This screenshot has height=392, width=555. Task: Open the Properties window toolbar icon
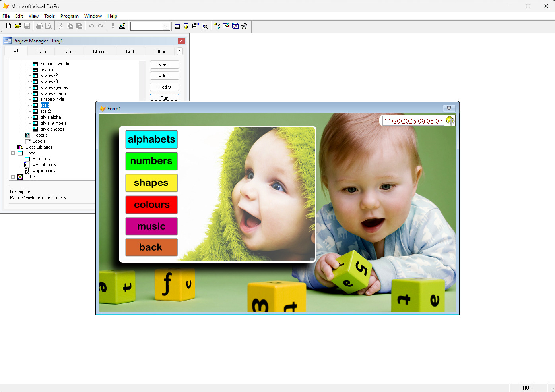pyautogui.click(x=195, y=26)
